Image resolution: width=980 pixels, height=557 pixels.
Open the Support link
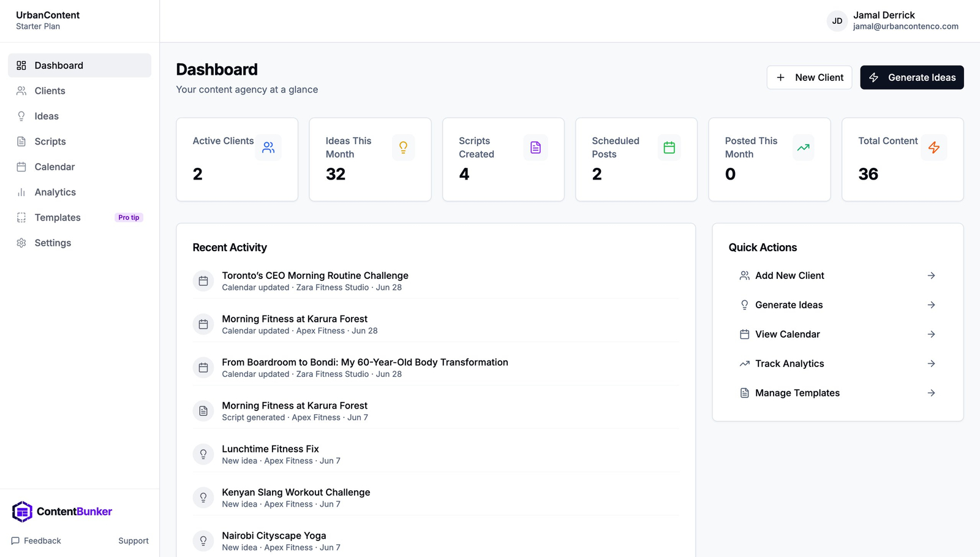pos(134,541)
